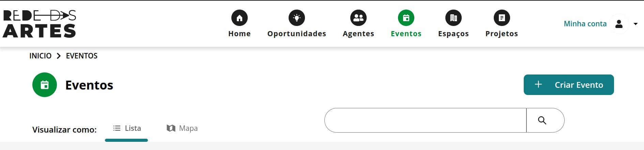Screen dimensions: 644x150
Task: Open the Minha conta menu
Action: (x=585, y=24)
